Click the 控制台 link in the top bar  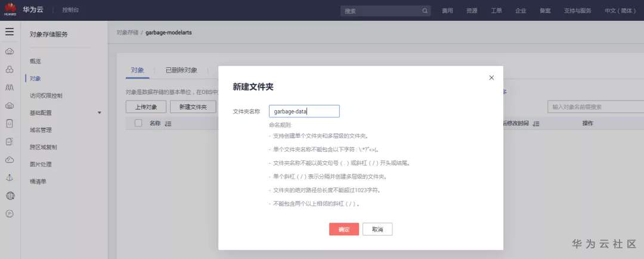[x=70, y=10]
